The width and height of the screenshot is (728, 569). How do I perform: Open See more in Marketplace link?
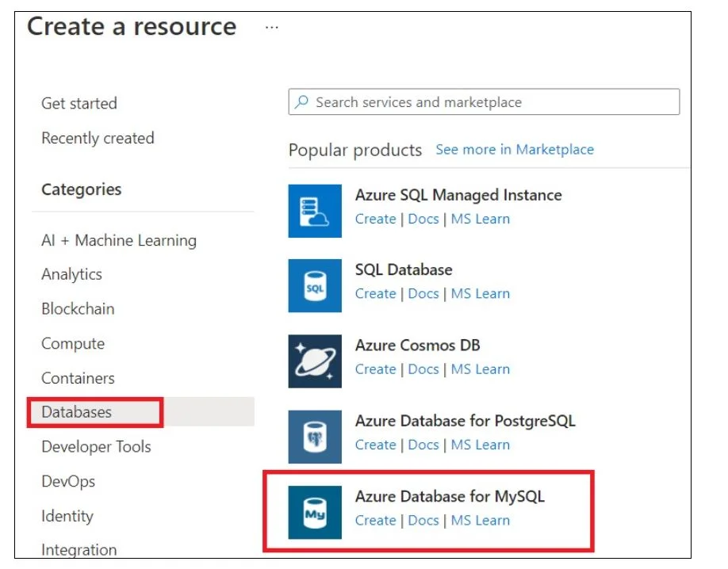(x=515, y=149)
